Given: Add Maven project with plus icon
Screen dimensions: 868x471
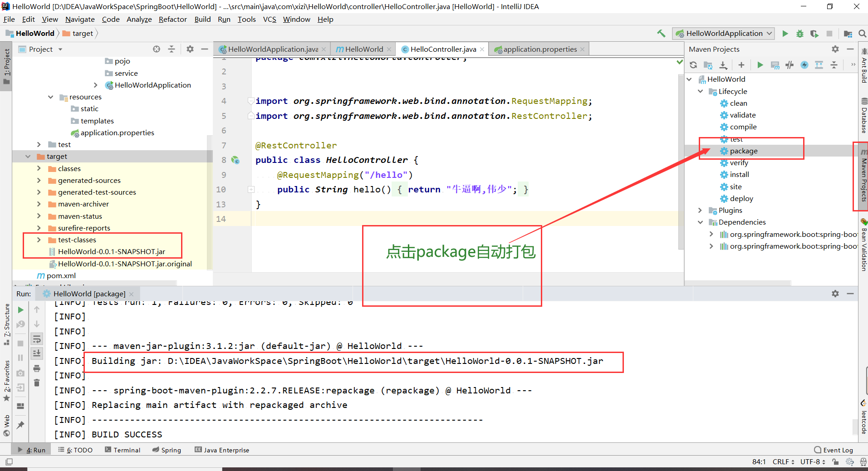Looking at the screenshot, I should click(741, 65).
